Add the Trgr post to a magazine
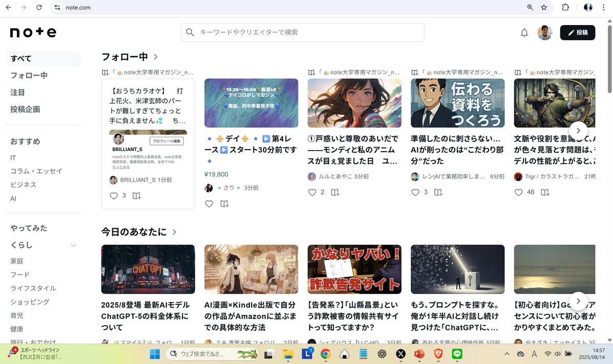This screenshot has height=364, width=613. click(545, 192)
